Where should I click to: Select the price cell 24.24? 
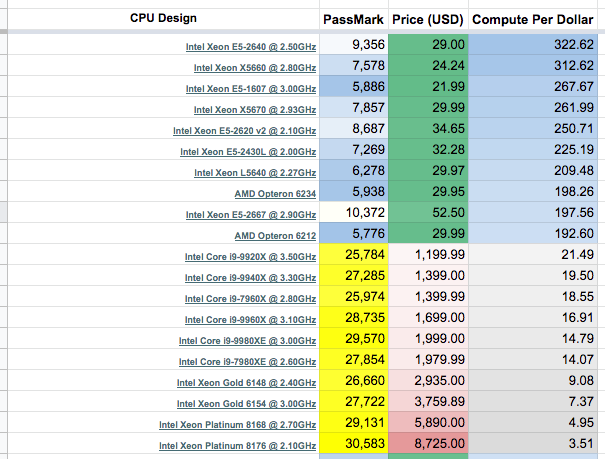tap(428, 66)
